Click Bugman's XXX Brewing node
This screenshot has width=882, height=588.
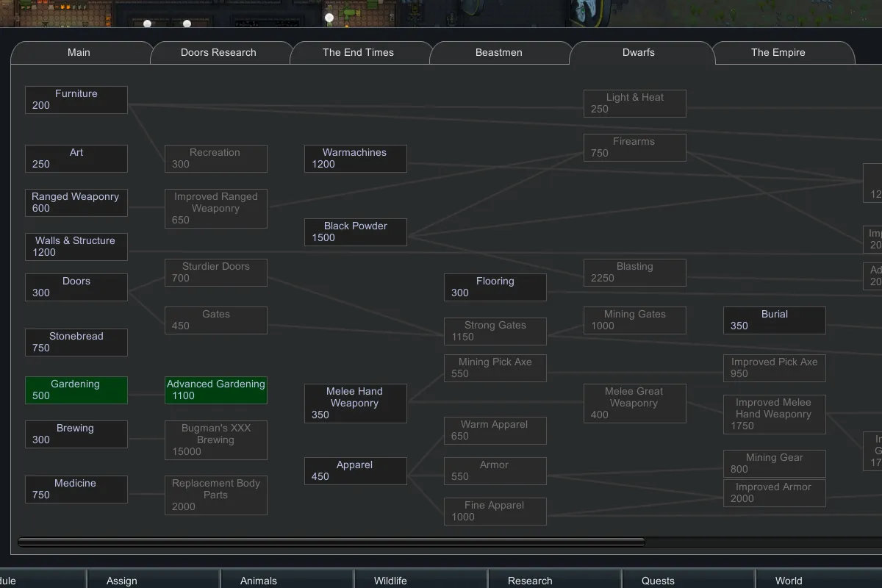[216, 440]
